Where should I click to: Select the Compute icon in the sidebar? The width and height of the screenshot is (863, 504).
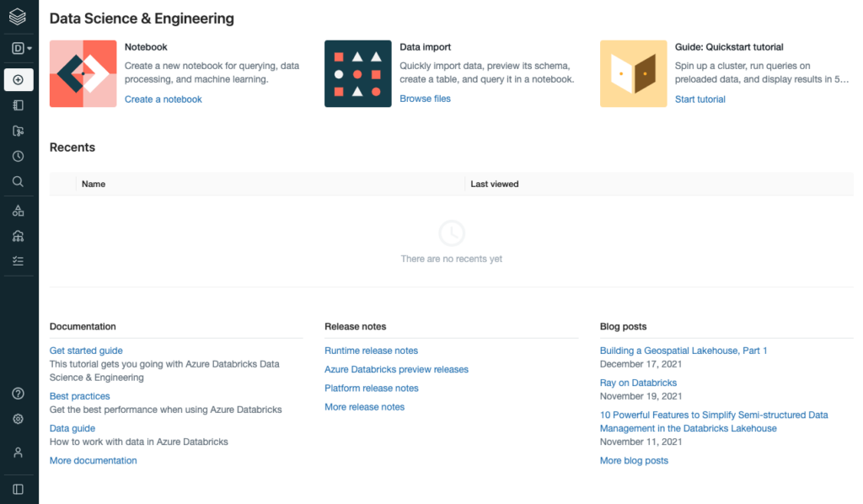[18, 235]
